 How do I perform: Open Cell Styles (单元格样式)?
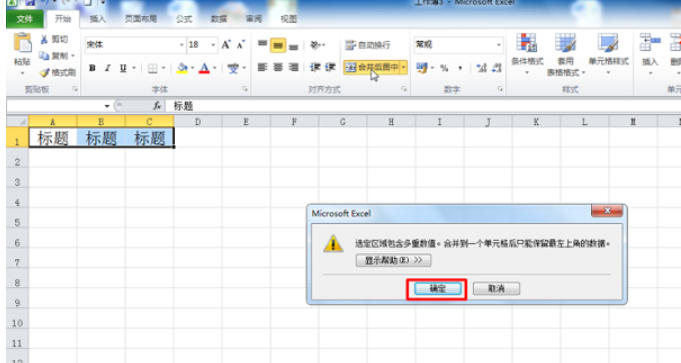[608, 53]
